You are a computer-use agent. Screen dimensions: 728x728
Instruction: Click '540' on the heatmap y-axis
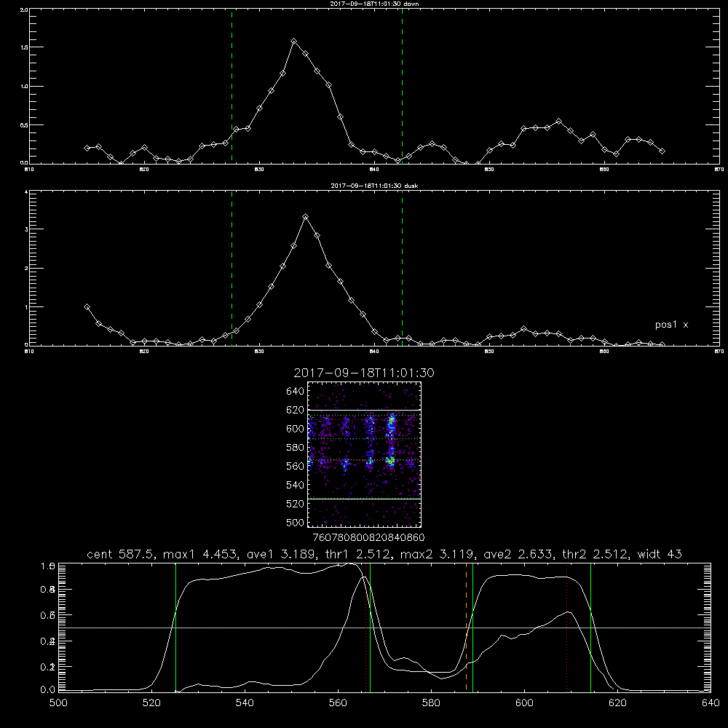point(296,486)
